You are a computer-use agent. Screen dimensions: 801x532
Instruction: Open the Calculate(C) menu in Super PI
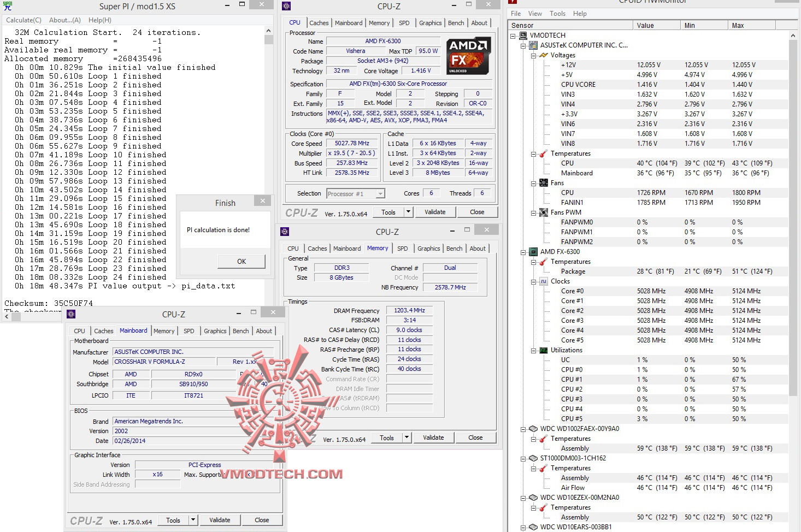click(x=23, y=20)
